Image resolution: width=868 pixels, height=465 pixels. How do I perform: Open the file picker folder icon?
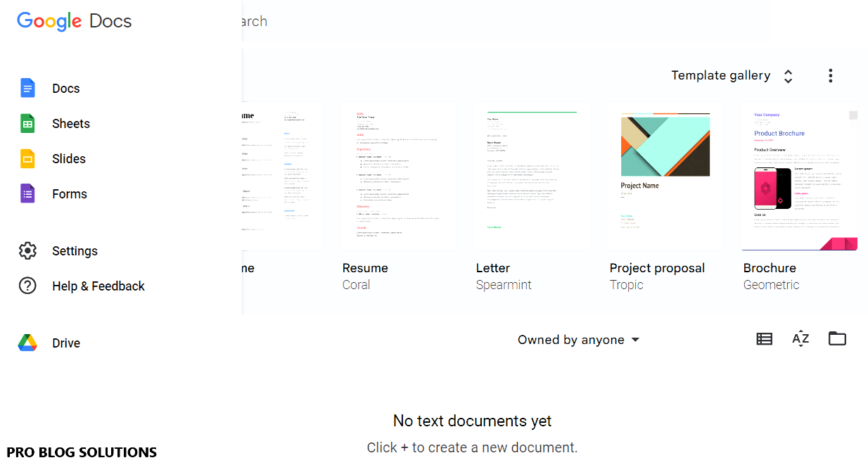click(x=837, y=339)
